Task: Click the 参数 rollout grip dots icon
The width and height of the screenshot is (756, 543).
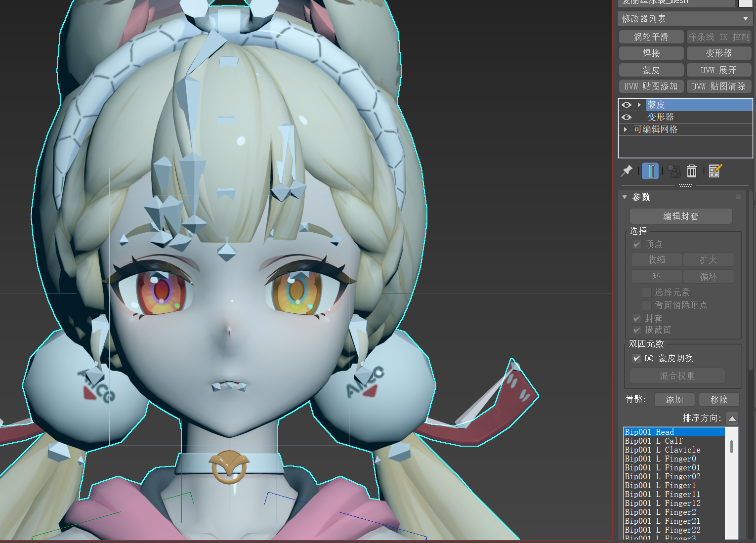Action: [738, 197]
